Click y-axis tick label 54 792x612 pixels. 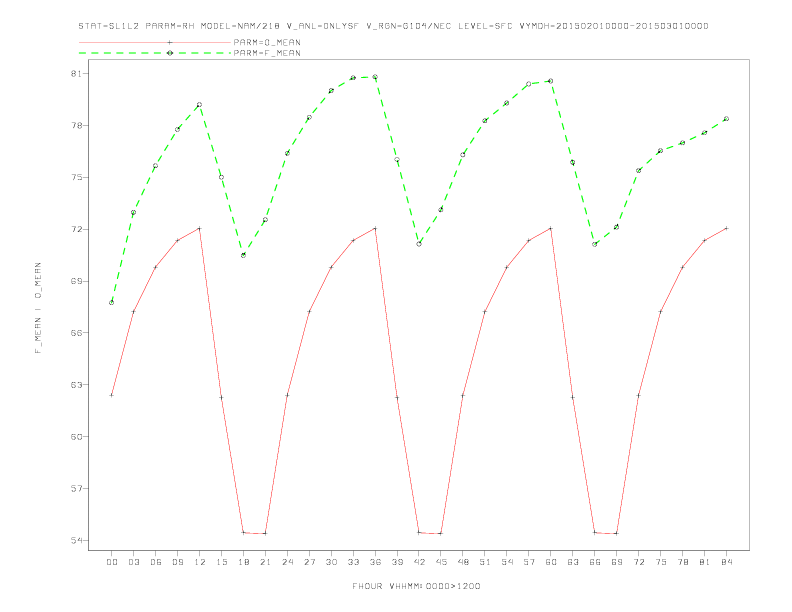[77, 540]
